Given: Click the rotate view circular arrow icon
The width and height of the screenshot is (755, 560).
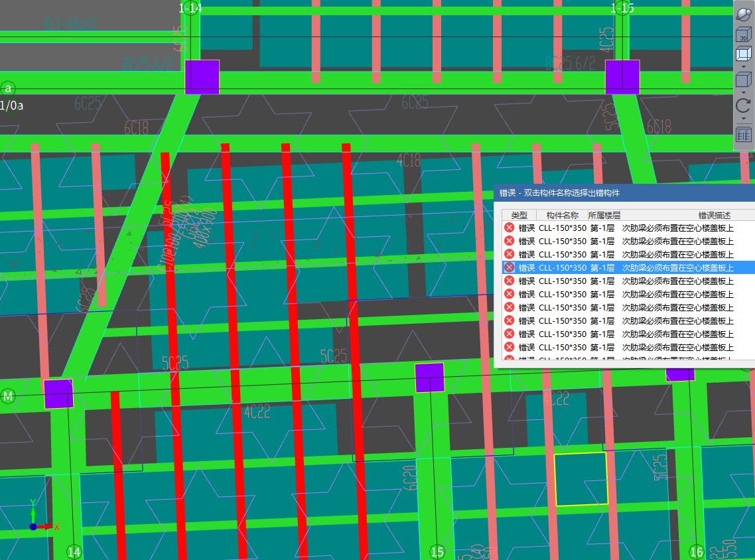Looking at the screenshot, I should [743, 105].
